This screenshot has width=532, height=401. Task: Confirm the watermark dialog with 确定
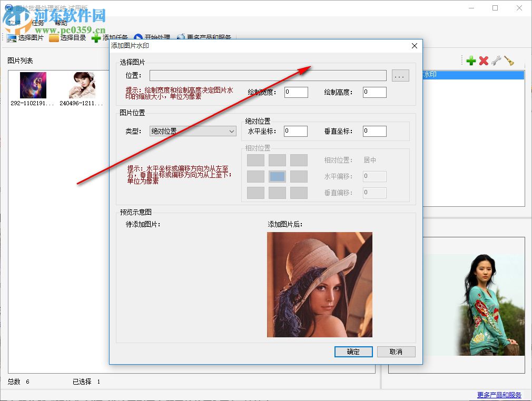pos(353,352)
